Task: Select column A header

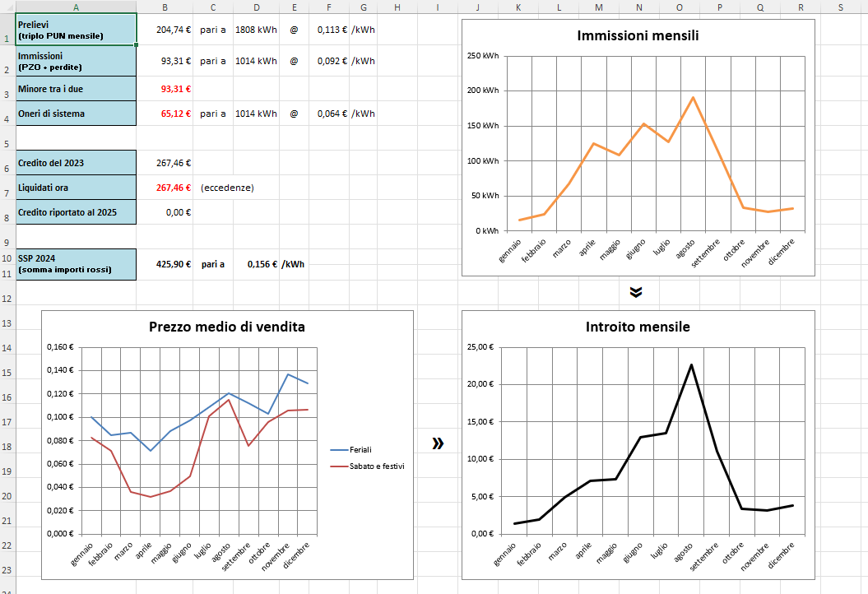Action: tap(76, 7)
